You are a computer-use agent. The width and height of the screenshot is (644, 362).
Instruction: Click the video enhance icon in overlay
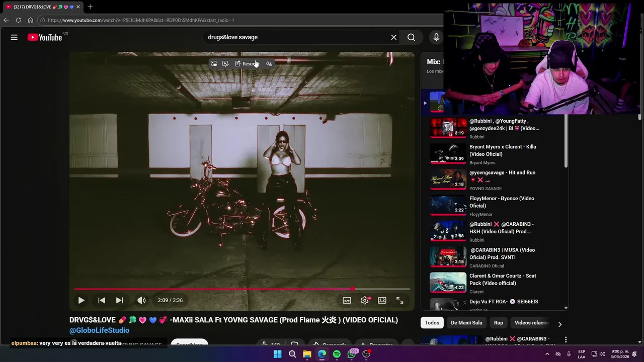(225, 63)
